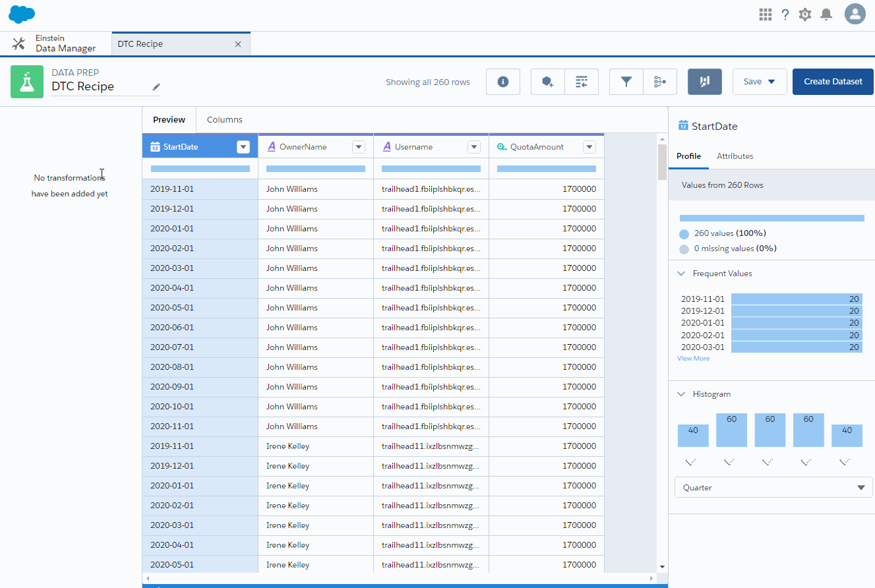Screen dimensions: 875x588
Task: Click the 2020-06-01 cell for John Williams
Action: pyautogui.click(x=200, y=328)
